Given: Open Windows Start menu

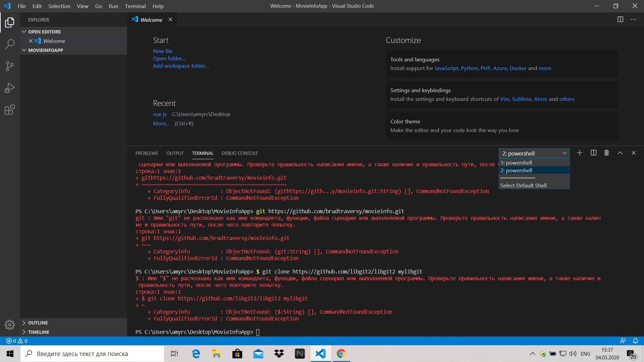Looking at the screenshot, I should click(x=10, y=354).
